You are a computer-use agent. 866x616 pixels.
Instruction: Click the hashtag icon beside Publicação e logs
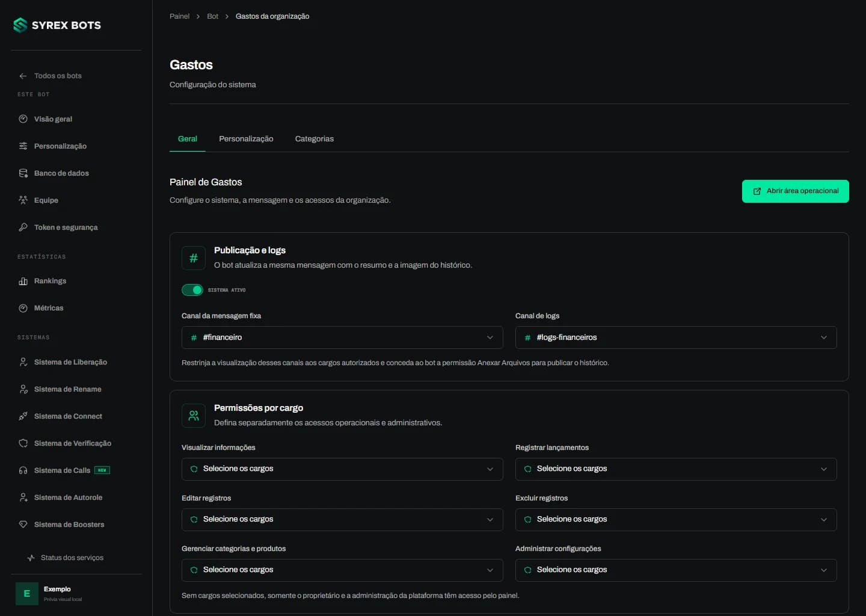[x=194, y=259]
